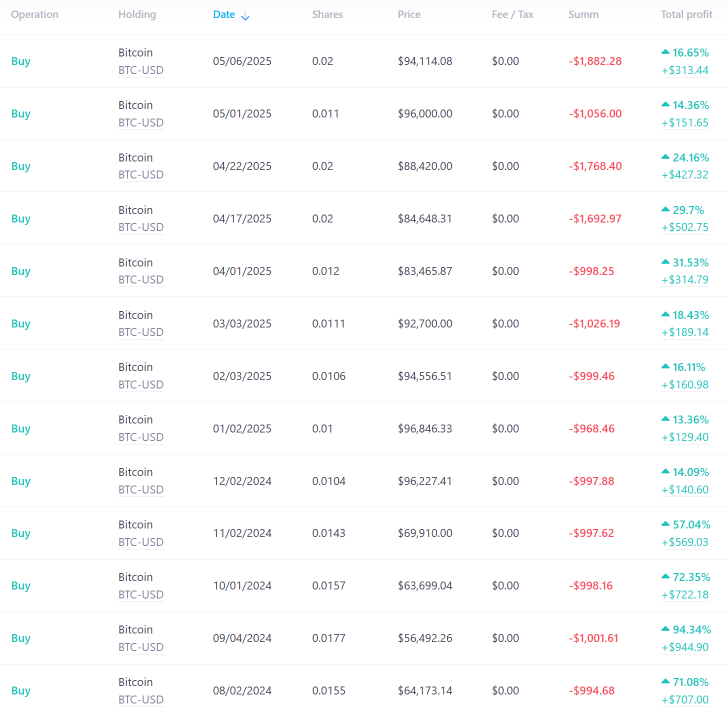
Task: Click the Holding column header
Action: click(137, 14)
